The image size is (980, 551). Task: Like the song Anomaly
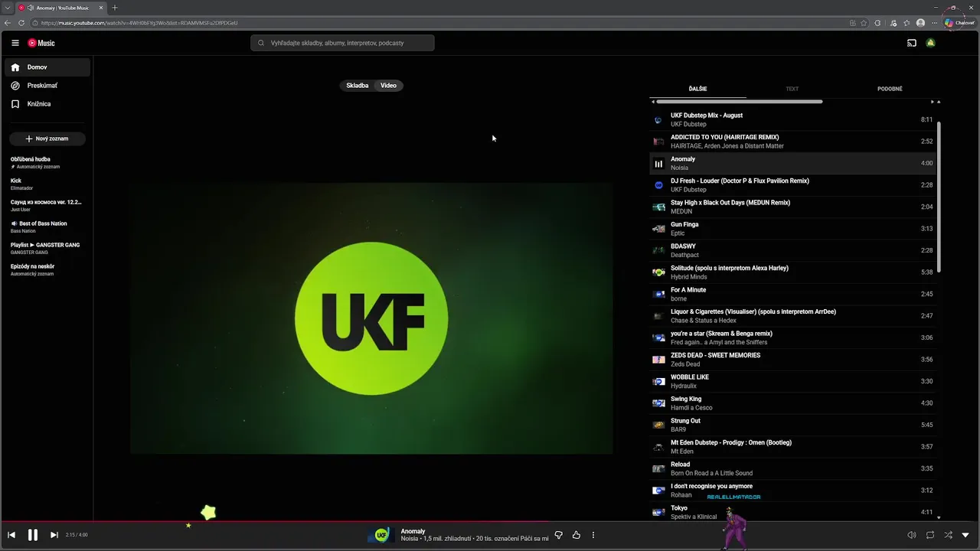tap(577, 535)
